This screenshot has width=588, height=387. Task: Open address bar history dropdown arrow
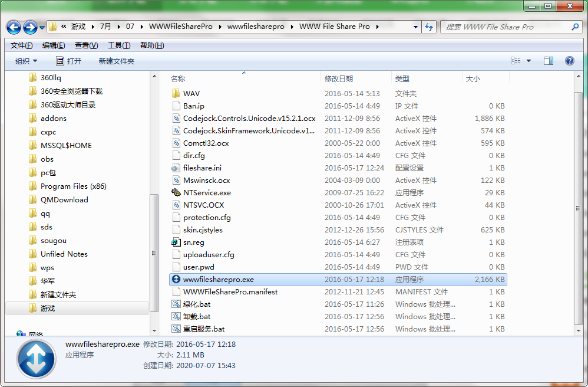(x=415, y=27)
